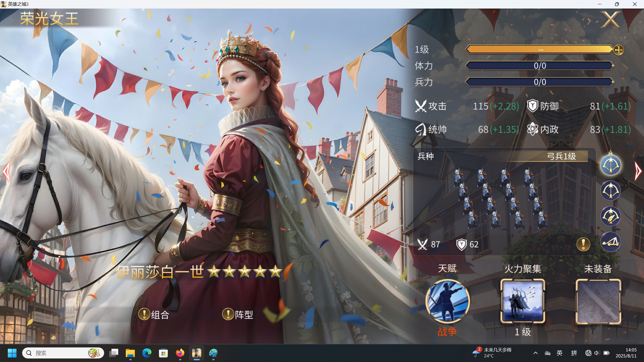Click the gold plus next to level bar
Viewport: 644px width, 362px height.
618,50
